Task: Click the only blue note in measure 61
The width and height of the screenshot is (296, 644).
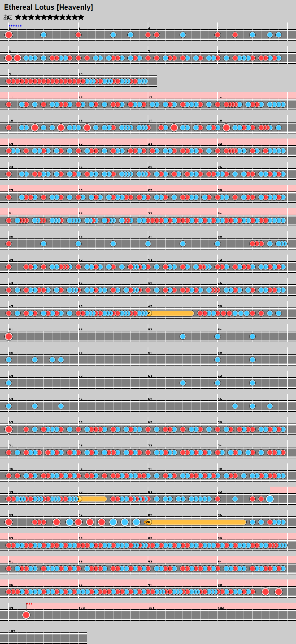Action: point(183,383)
